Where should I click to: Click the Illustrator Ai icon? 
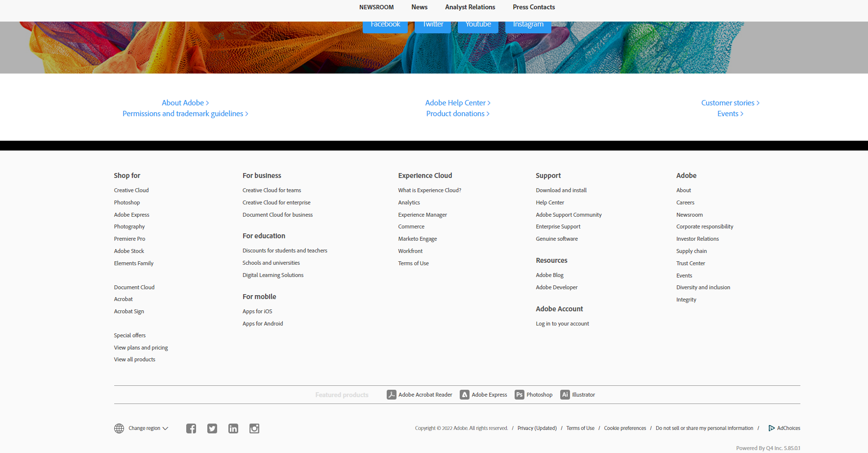(x=565, y=394)
